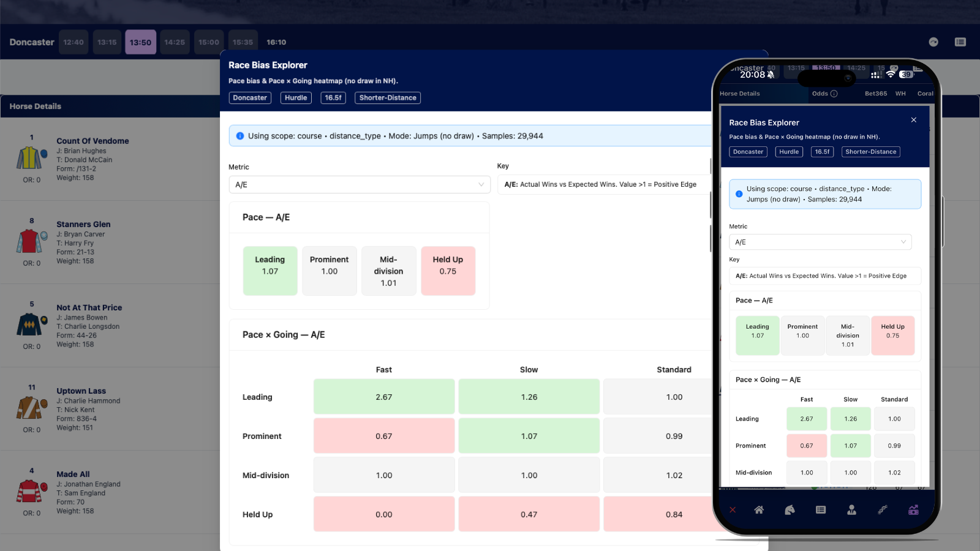This screenshot has height=551, width=980.
Task: Dismiss phone Race Bias Explorer with the X
Action: (x=913, y=120)
